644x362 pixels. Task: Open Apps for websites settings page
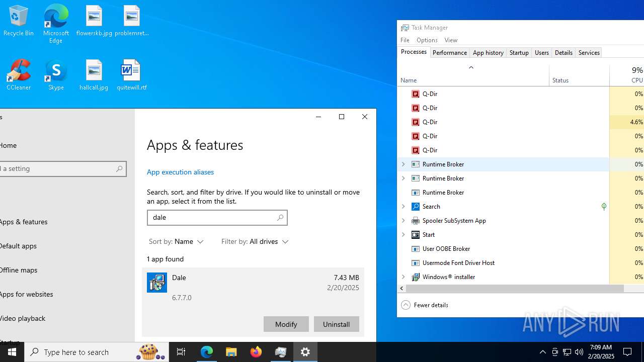[26, 294]
